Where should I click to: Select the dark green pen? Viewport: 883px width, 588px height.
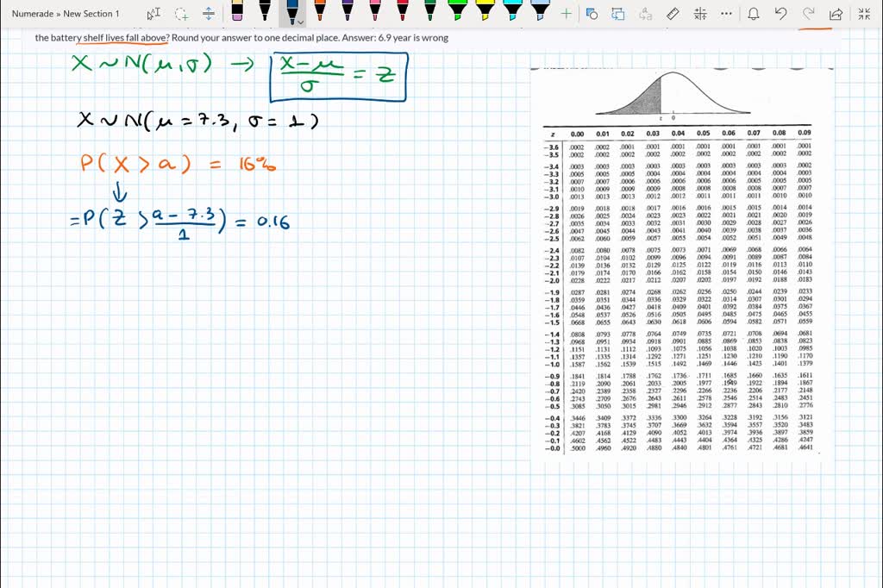430,11
